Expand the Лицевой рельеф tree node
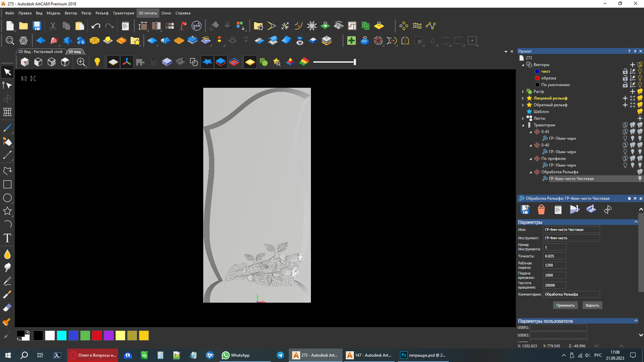The height and width of the screenshot is (362, 644). click(523, 98)
